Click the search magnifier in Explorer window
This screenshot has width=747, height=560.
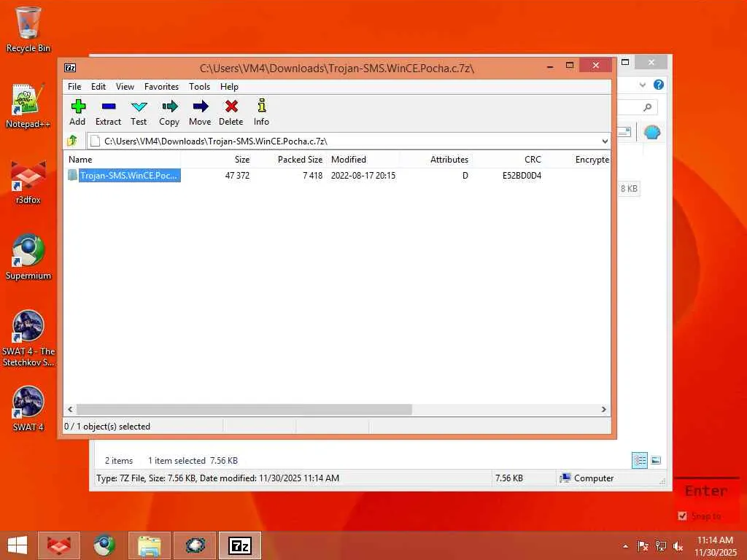click(x=648, y=107)
